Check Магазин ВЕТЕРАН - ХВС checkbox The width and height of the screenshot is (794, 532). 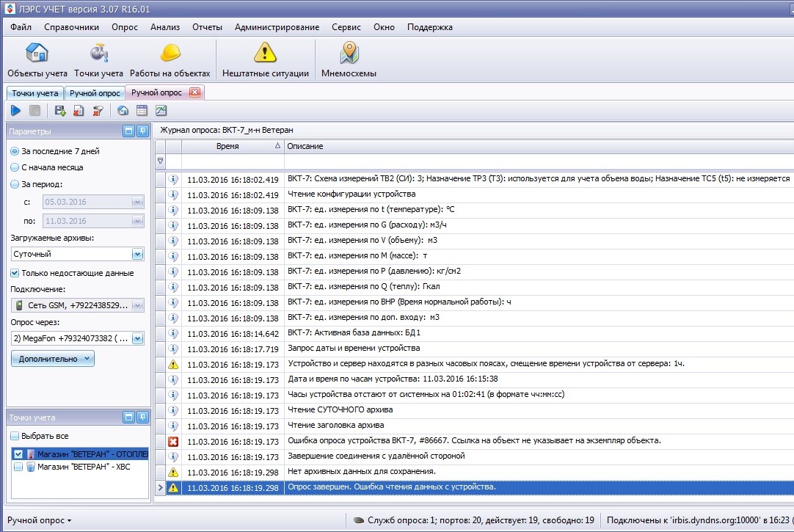pyautogui.click(x=18, y=467)
